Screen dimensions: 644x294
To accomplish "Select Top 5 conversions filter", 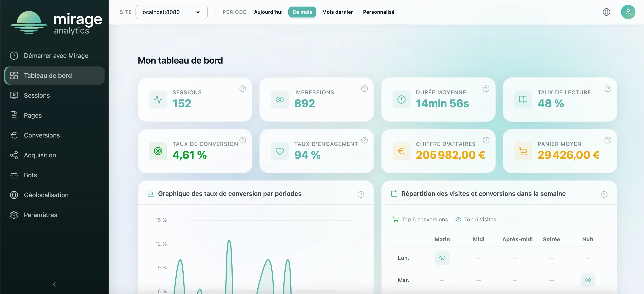I will point(425,219).
